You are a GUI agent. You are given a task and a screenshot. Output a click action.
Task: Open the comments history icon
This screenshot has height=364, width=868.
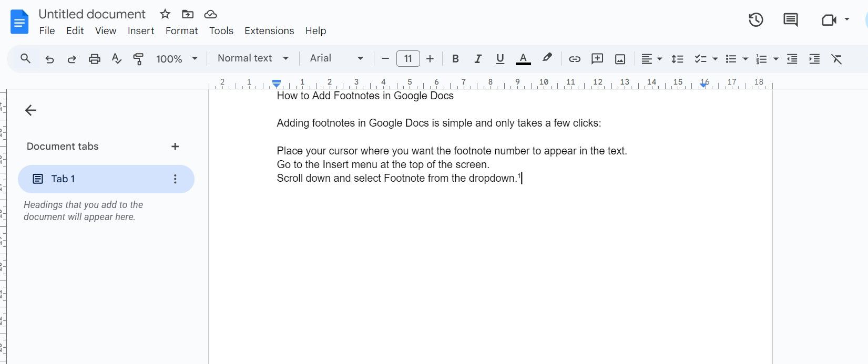(x=791, y=20)
